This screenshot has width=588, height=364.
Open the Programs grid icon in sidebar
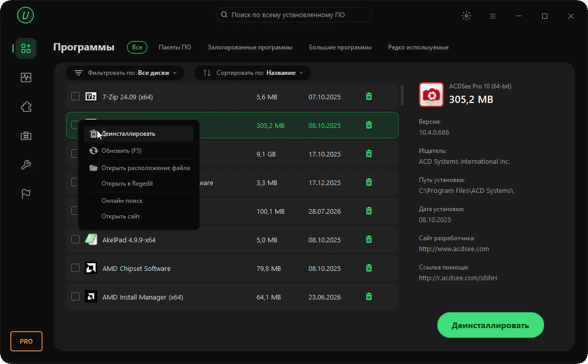pyautogui.click(x=26, y=48)
